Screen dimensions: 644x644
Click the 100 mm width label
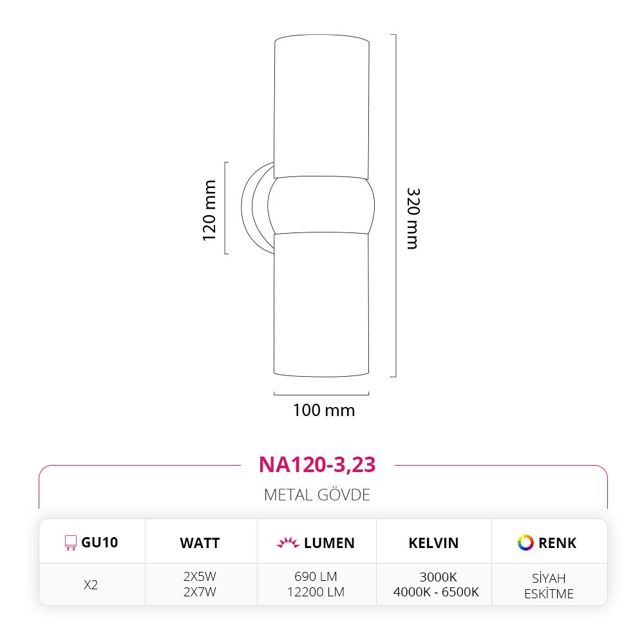click(324, 410)
